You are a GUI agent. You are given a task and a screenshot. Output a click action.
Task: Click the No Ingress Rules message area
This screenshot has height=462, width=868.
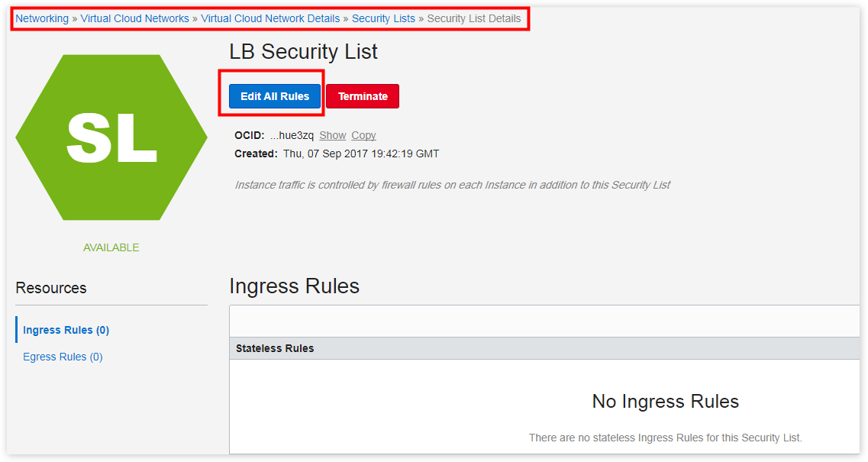(x=665, y=401)
